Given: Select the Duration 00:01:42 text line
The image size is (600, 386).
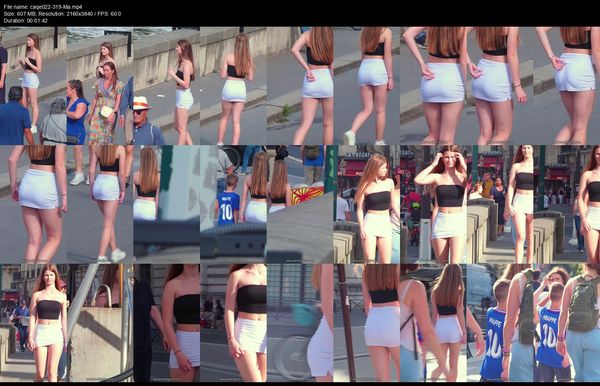Looking at the screenshot, I should 26,21.
